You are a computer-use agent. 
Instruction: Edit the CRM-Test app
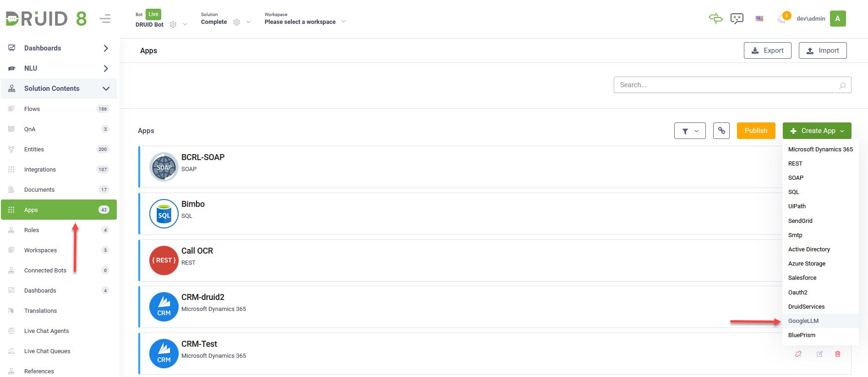819,354
